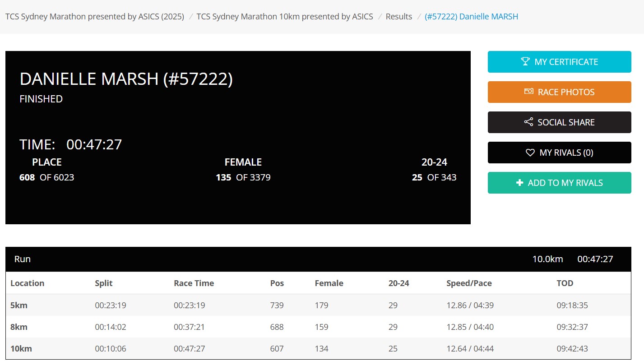Click the 5km split time 00:23:19

point(111,305)
